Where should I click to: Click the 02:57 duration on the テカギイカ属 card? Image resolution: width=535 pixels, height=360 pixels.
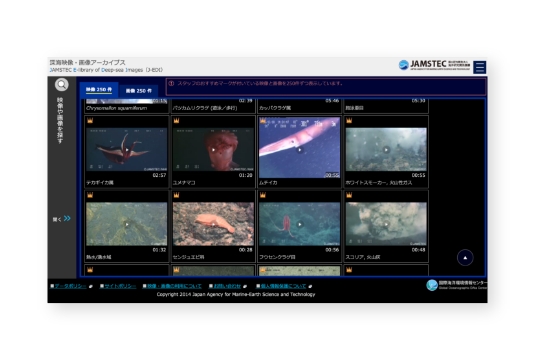pyautogui.click(x=159, y=175)
